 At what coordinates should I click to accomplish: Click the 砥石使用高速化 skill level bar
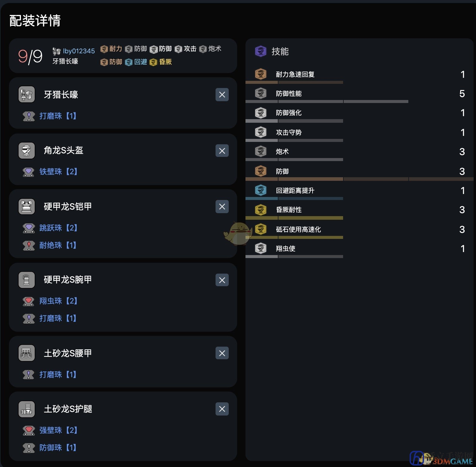pos(294,237)
